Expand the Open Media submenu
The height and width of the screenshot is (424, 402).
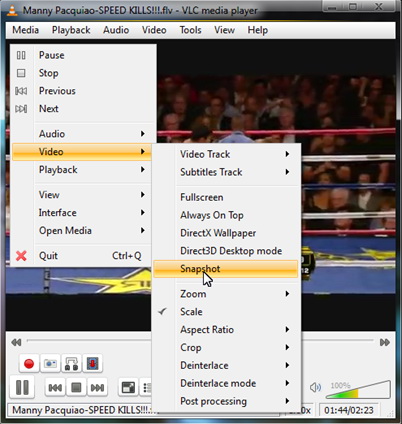tap(82, 231)
